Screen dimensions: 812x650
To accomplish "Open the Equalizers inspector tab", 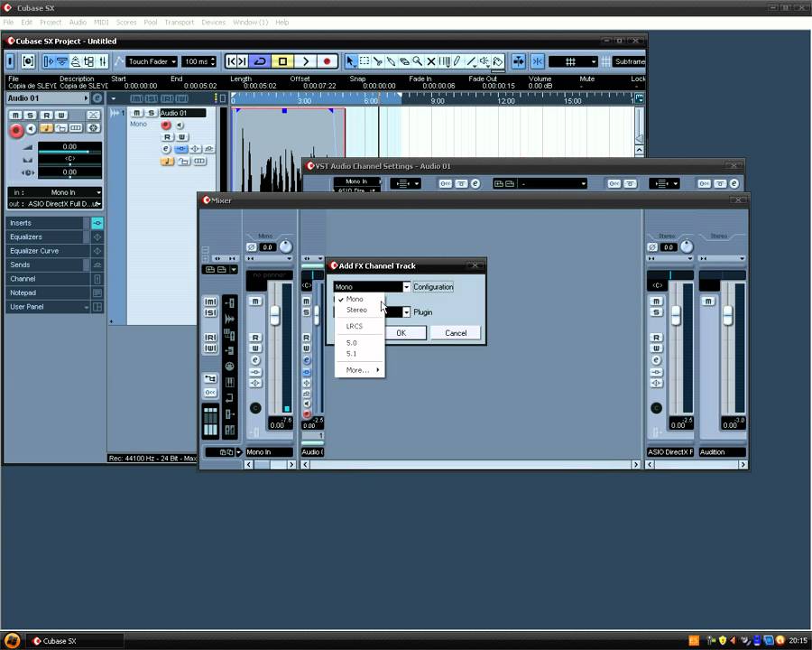I will (x=46, y=237).
